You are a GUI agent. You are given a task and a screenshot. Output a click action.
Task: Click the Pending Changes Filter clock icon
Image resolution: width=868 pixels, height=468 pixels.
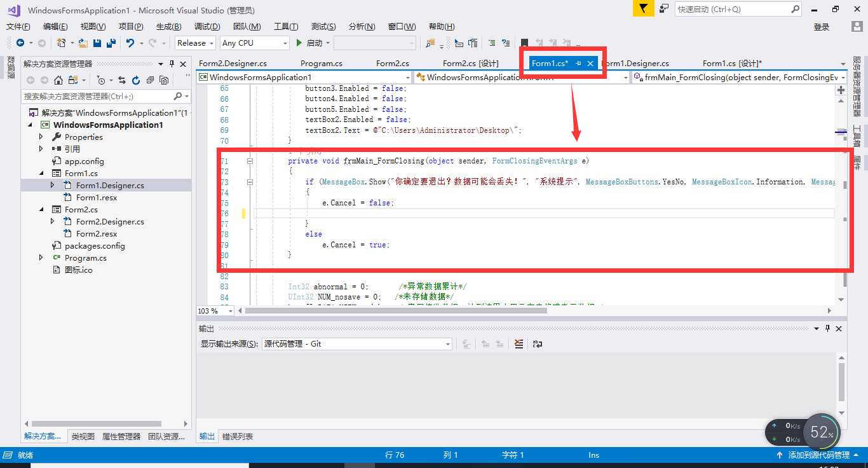(x=101, y=80)
